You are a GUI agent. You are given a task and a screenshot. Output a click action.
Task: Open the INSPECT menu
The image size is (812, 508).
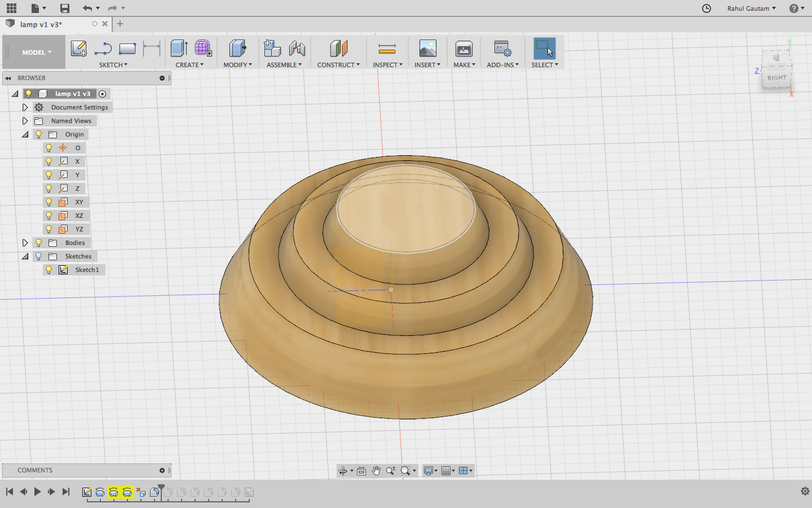pyautogui.click(x=388, y=65)
